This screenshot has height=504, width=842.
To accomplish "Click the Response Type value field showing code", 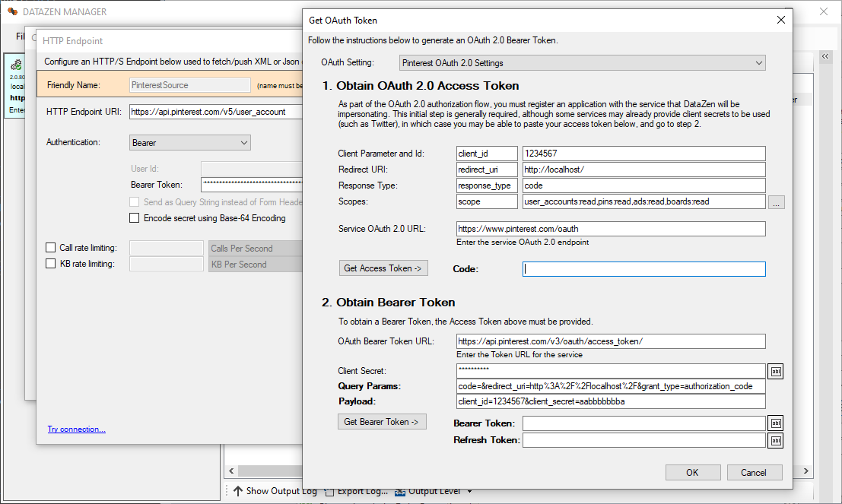I will tap(643, 185).
